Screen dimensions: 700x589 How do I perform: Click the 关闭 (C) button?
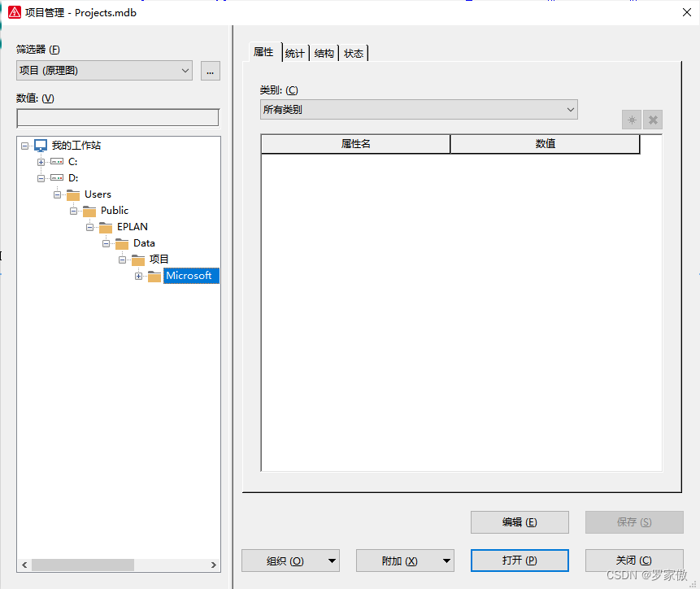click(634, 561)
